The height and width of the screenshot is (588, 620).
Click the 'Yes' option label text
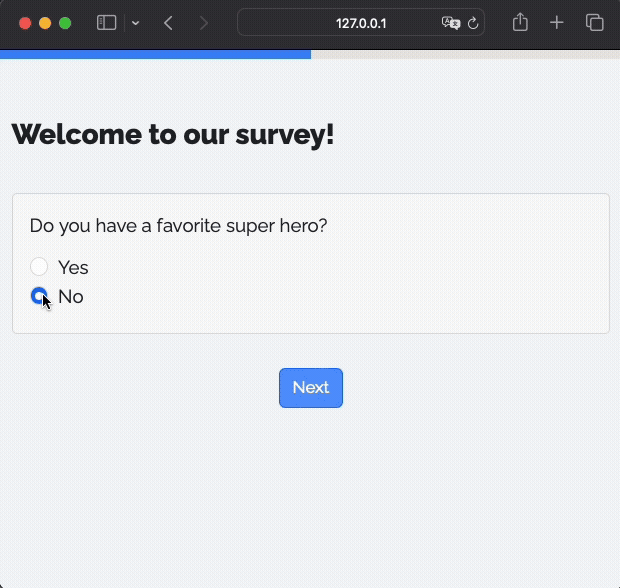coord(73,267)
